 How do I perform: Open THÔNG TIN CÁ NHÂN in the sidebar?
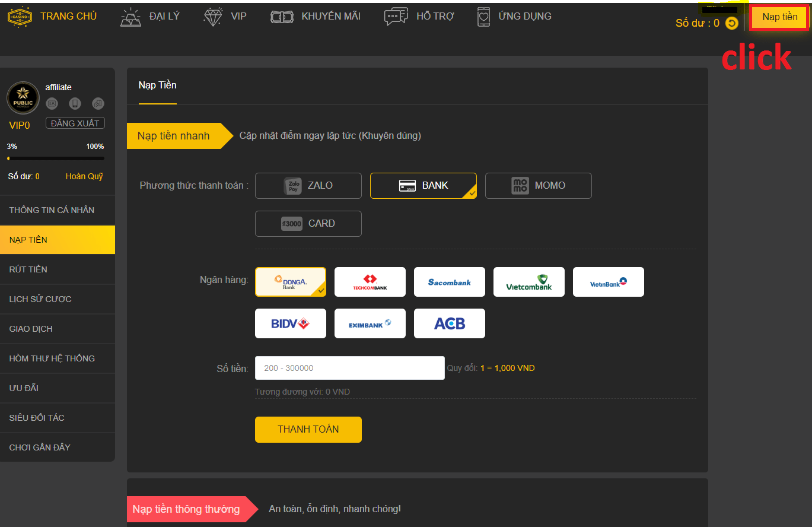pos(58,210)
